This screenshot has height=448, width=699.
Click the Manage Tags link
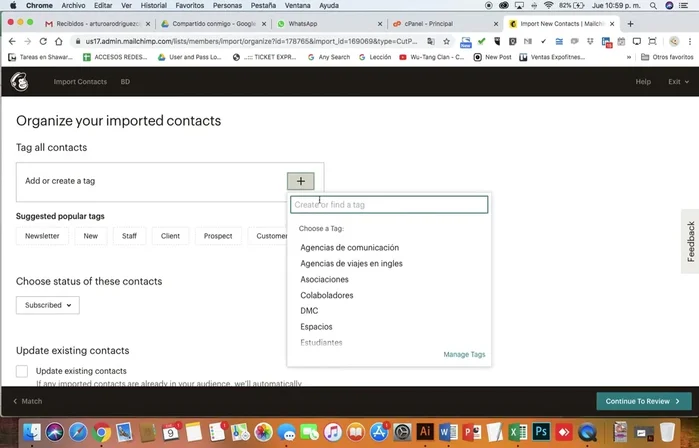tap(464, 354)
